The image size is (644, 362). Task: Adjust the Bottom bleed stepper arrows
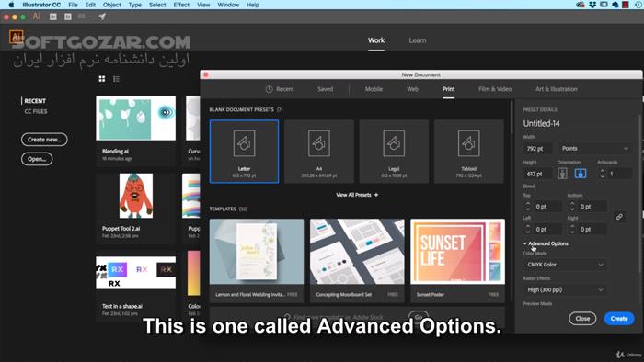pyautogui.click(x=572, y=207)
